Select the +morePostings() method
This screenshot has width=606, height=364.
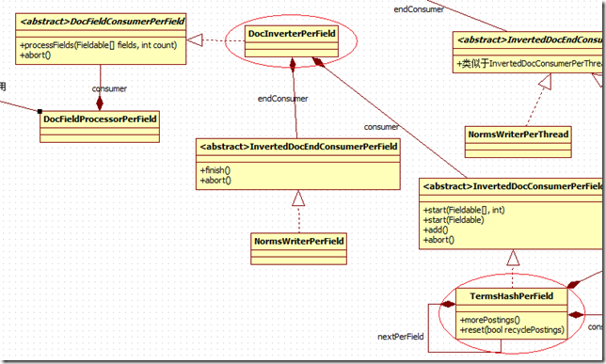490,320
